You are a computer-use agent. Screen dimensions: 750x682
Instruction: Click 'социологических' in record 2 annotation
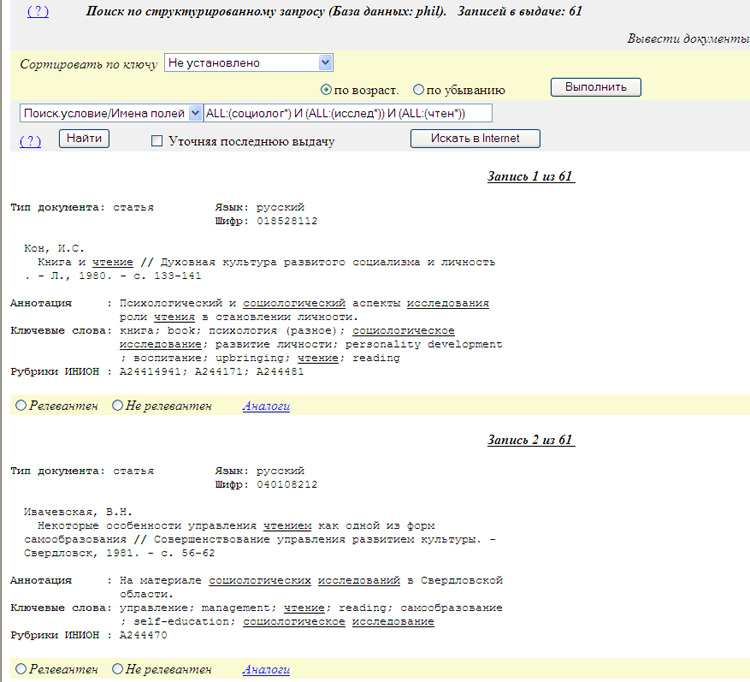(x=260, y=581)
